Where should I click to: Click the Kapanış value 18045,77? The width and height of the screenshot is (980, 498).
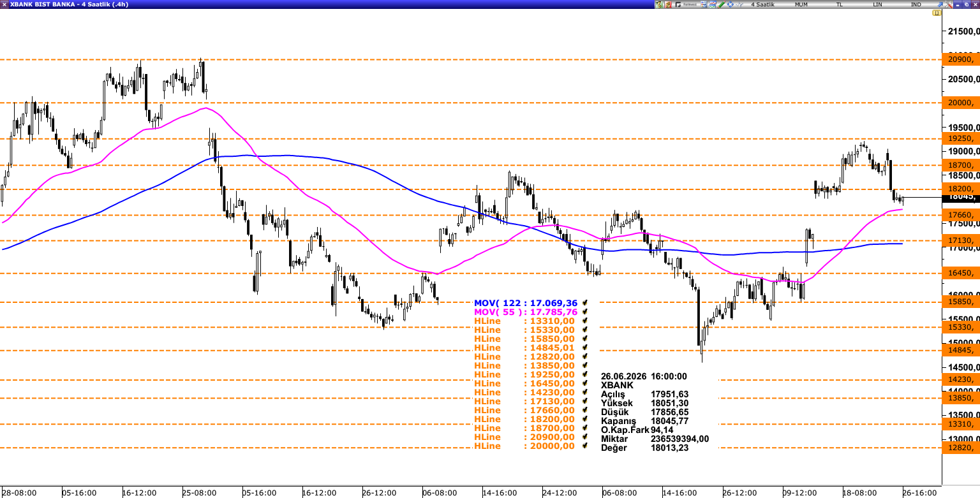[x=669, y=421]
